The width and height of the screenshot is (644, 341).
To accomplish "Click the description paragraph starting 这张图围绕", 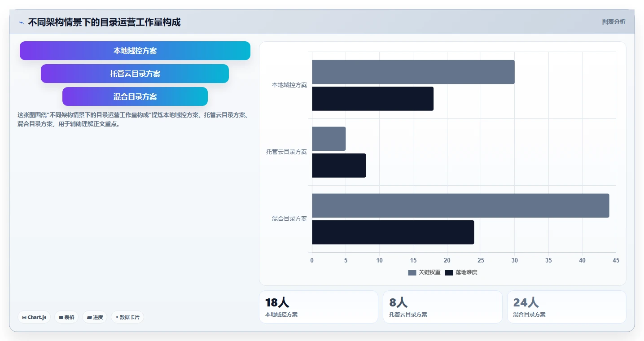I will 133,119.
